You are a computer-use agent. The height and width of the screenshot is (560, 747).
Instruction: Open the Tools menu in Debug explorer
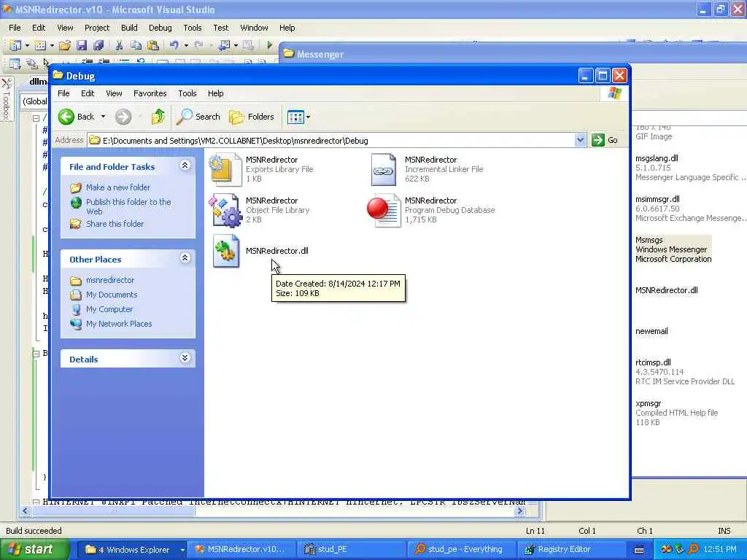click(x=187, y=93)
